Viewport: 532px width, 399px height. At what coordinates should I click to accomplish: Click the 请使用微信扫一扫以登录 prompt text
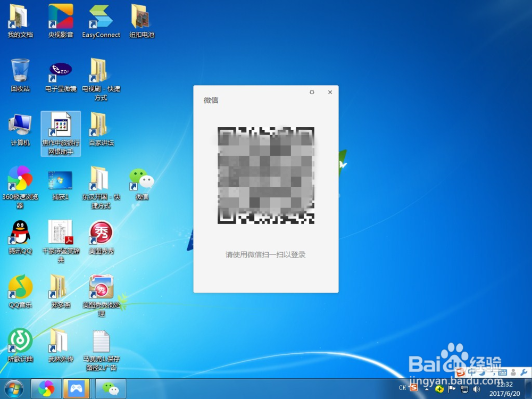tap(265, 254)
